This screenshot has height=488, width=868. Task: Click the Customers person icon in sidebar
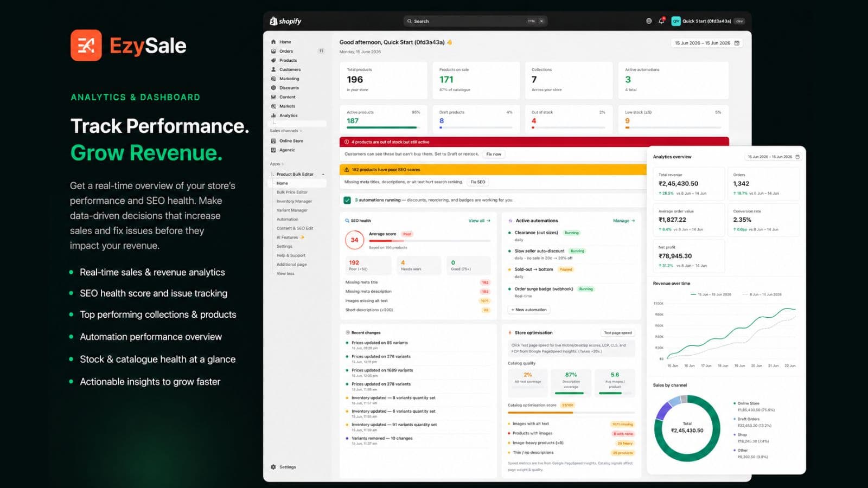click(x=273, y=69)
